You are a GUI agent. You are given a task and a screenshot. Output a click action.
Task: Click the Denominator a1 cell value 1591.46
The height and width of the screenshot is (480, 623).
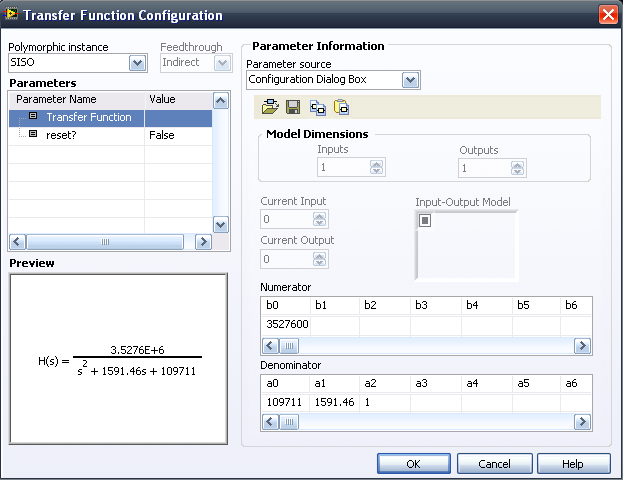pyautogui.click(x=335, y=401)
